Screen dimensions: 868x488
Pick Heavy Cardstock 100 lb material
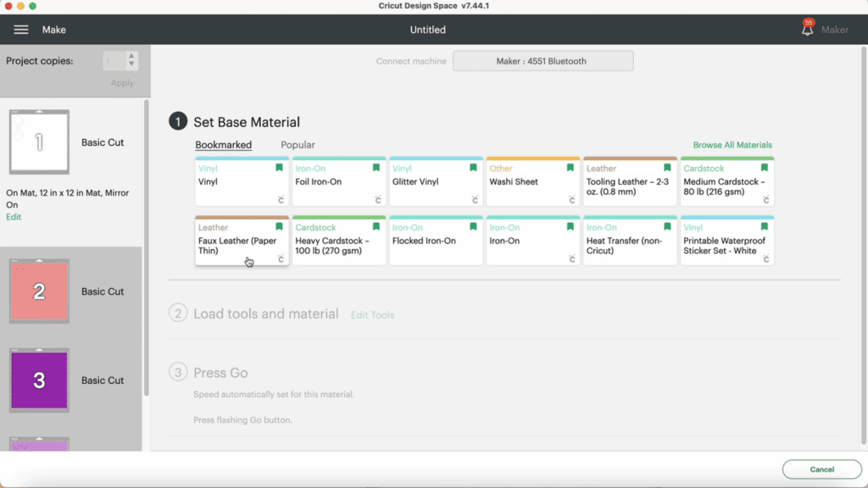tap(339, 241)
